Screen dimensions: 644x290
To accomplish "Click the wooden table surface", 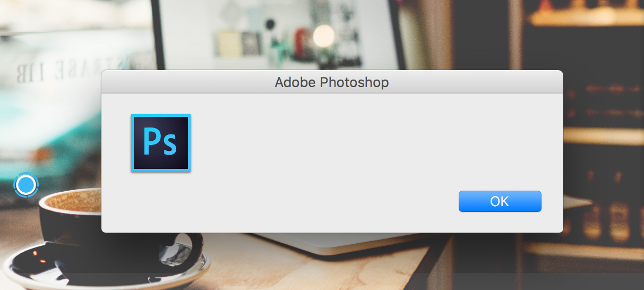I will click(x=319, y=268).
